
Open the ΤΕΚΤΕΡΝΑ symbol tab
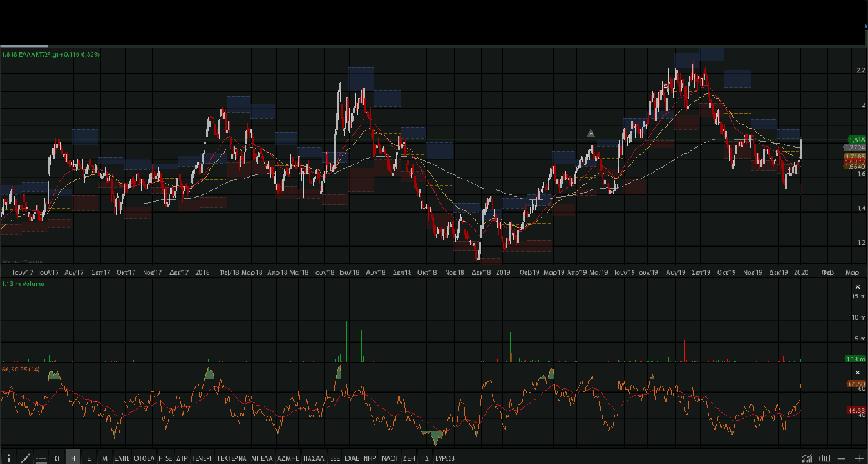[x=231, y=458]
